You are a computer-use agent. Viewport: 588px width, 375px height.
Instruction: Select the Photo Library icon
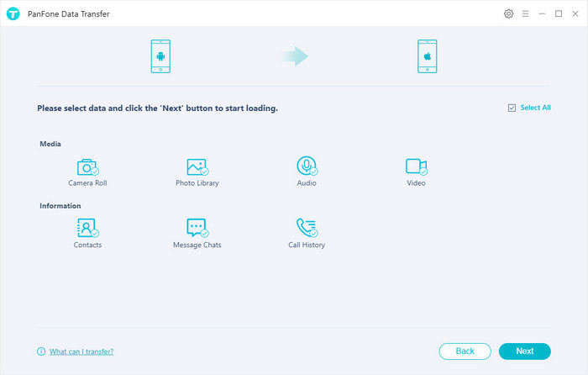pyautogui.click(x=197, y=167)
